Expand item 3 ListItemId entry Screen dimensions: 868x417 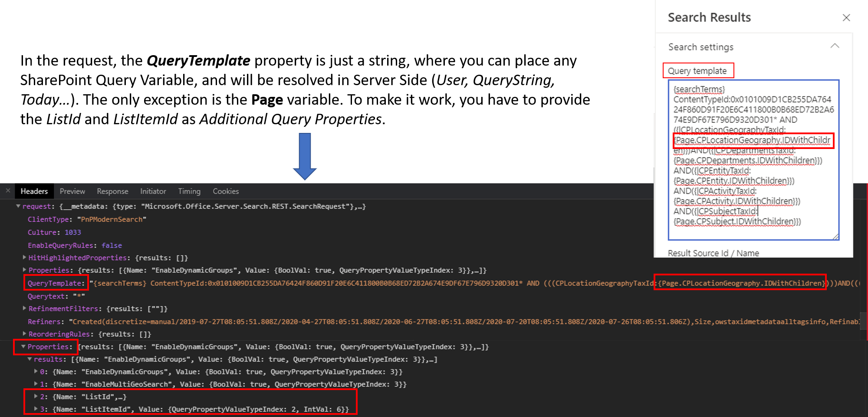click(x=36, y=409)
